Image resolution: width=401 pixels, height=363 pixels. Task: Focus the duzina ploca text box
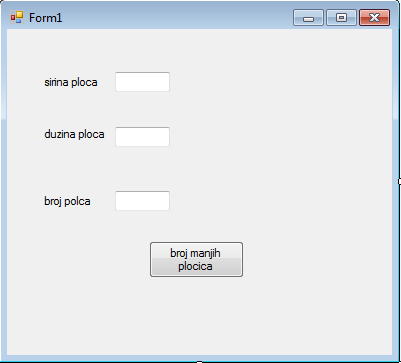pos(143,137)
